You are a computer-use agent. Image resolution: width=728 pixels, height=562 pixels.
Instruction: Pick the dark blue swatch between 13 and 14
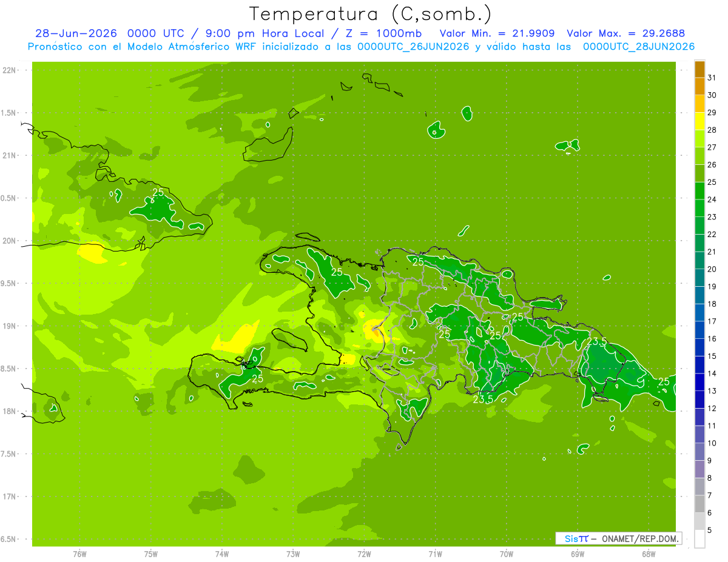[699, 383]
